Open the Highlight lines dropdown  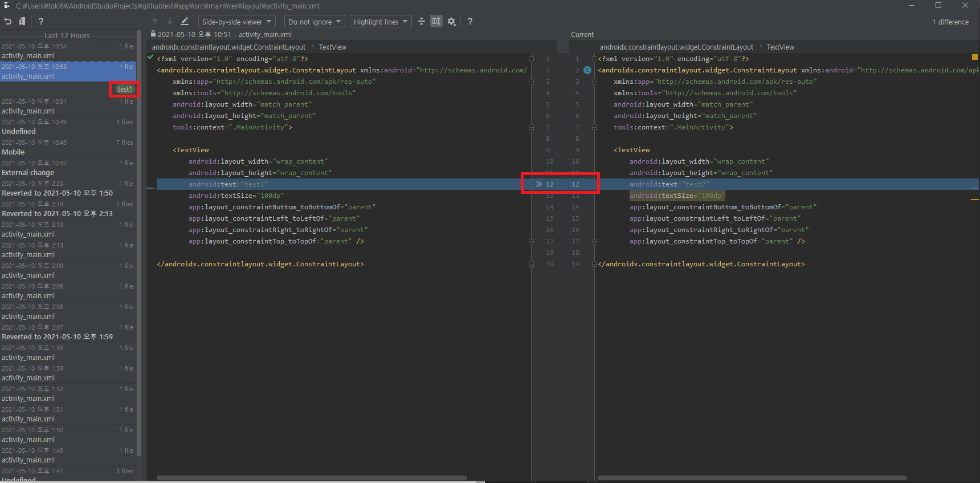click(381, 22)
